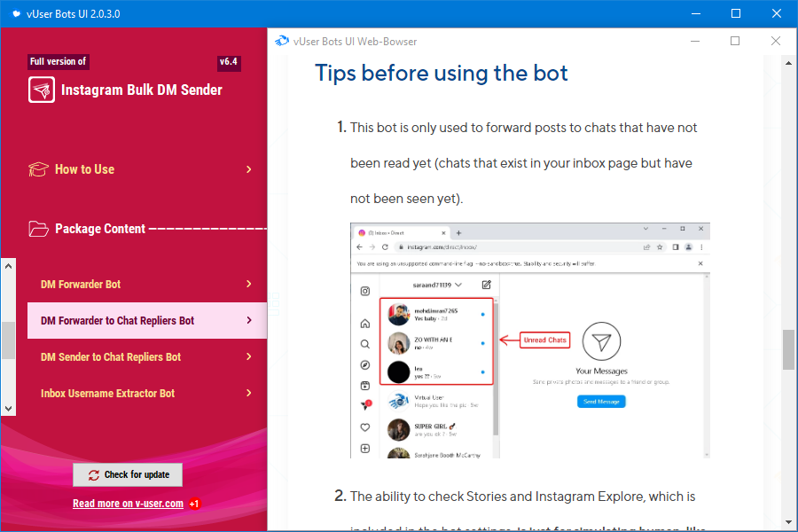Viewport: 798px width, 532px height.
Task: Expand the How to Use chevron
Action: [x=249, y=169]
